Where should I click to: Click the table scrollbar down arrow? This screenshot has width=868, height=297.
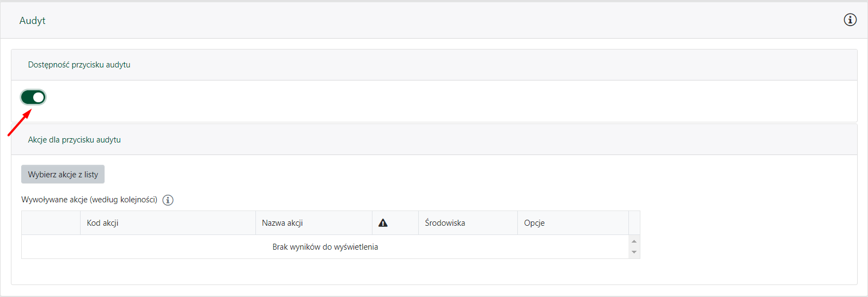pyautogui.click(x=634, y=252)
